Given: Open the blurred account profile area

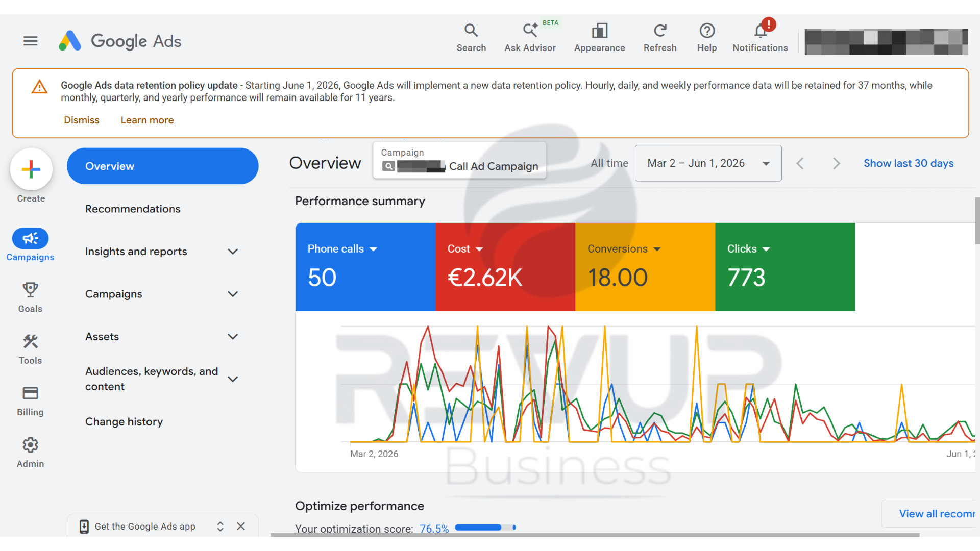Looking at the screenshot, I should pos(886,42).
